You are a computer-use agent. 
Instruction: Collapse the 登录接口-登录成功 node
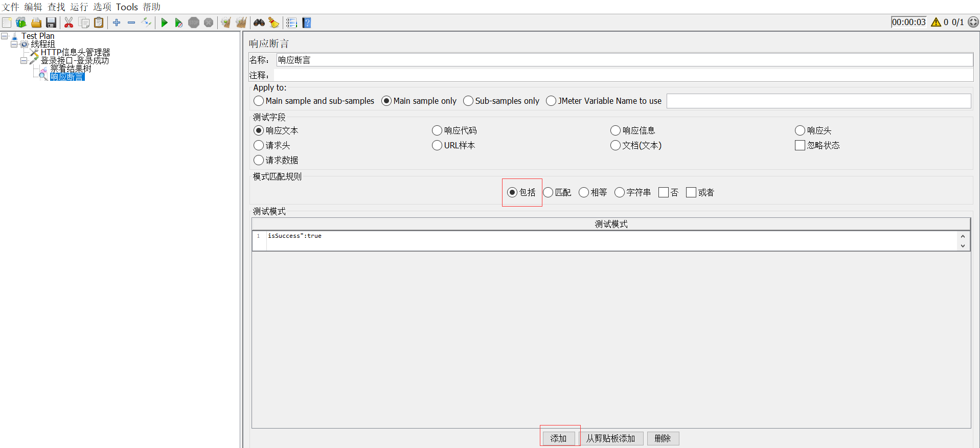point(24,60)
